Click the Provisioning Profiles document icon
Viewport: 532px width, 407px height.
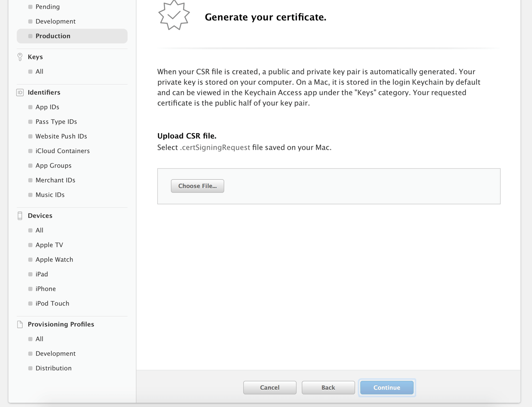tap(20, 324)
